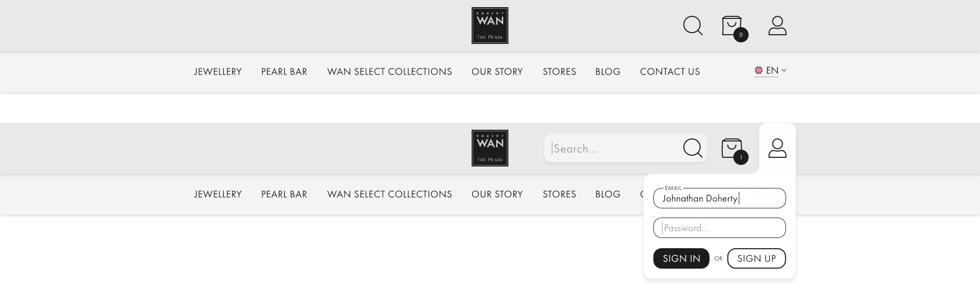Open Jewellery menu in the top navigation
The width and height of the screenshot is (980, 286).
218,71
